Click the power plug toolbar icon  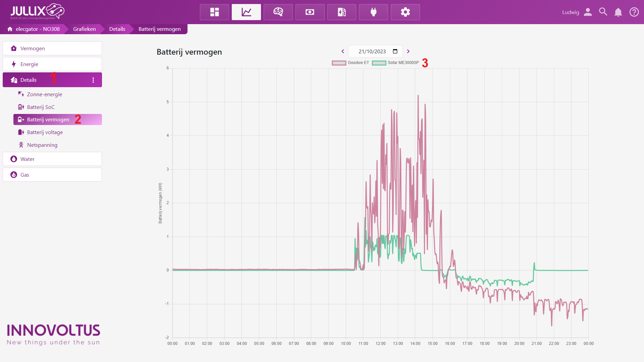click(373, 12)
